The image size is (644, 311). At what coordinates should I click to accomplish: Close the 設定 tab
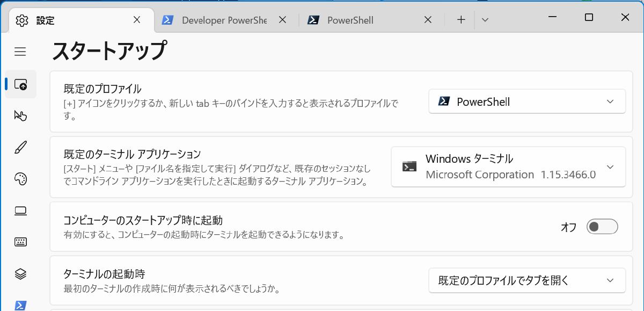point(137,20)
